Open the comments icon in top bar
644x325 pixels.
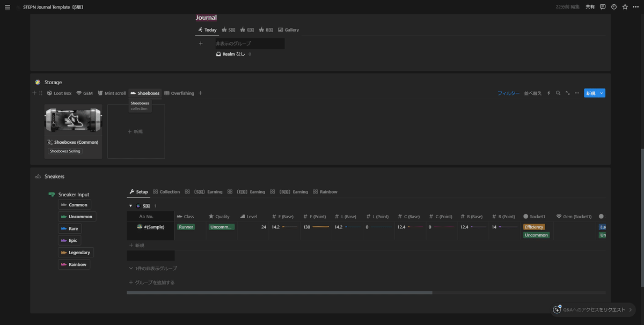click(x=603, y=7)
